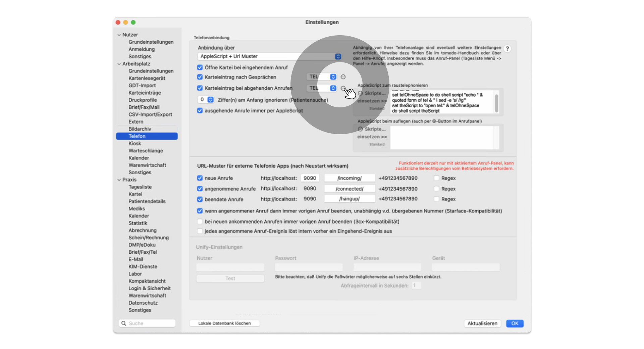This screenshot has width=644, height=349.
Task: Click the Suche search field
Action: [147, 323]
